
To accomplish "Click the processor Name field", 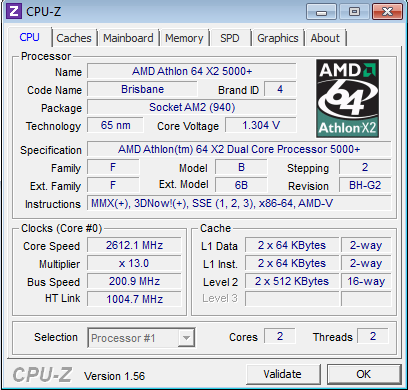I will coord(192,71).
